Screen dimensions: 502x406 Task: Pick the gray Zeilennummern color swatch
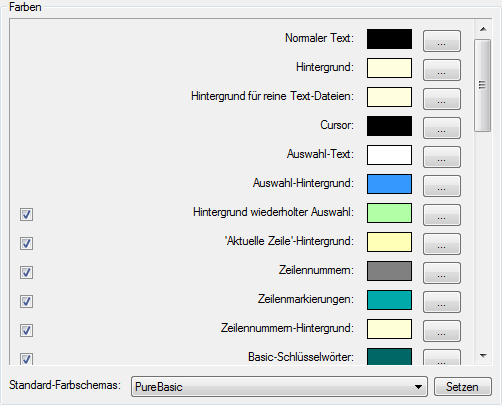point(389,271)
